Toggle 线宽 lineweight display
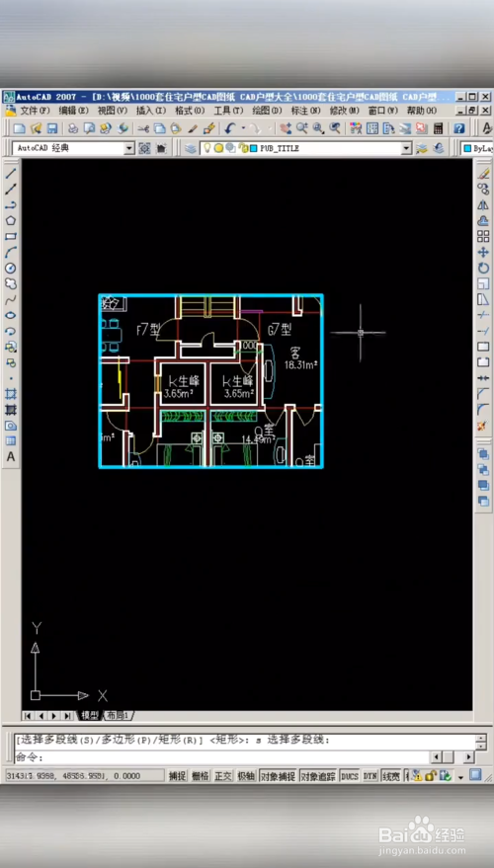The image size is (494, 868). pyautogui.click(x=391, y=776)
